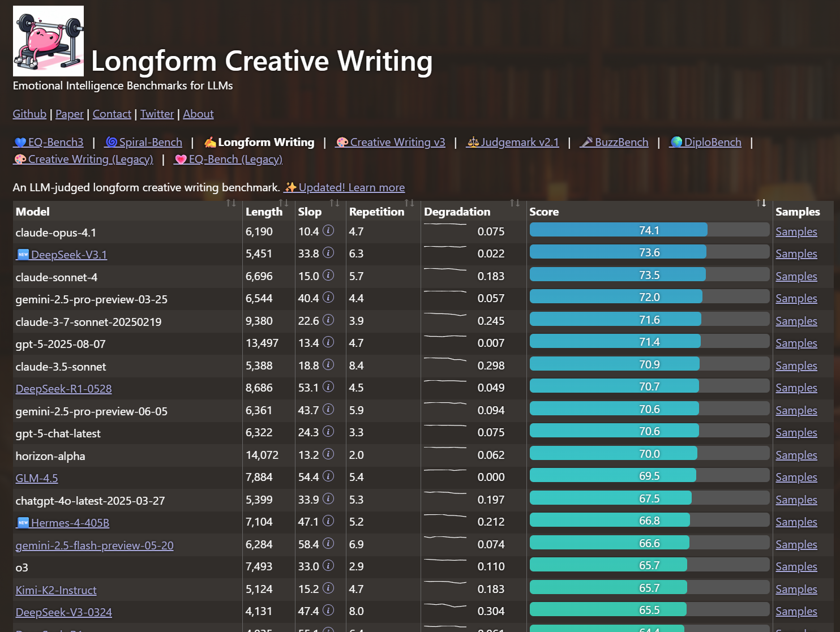Show slop info for gemini-2.5-pro-preview-03-25
This screenshot has width=840, height=632.
(328, 298)
